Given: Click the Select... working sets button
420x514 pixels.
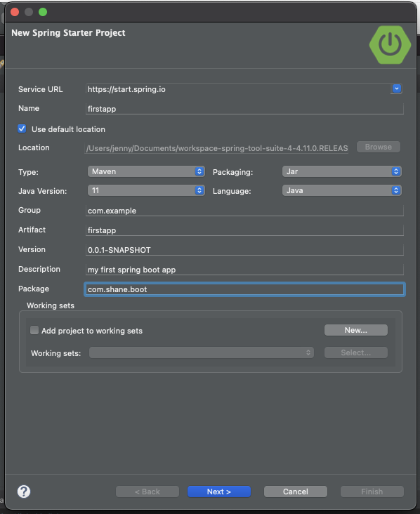Looking at the screenshot, I should click(x=356, y=352).
